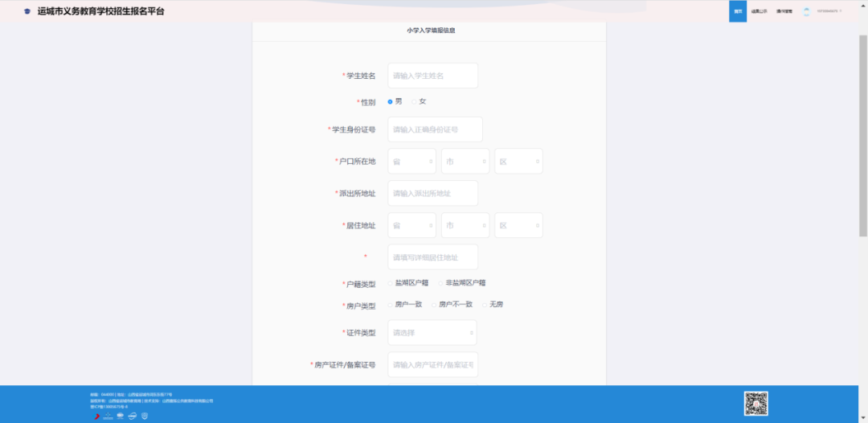Open 户口所在地 district dropdown
The image size is (868, 423).
(x=518, y=161)
